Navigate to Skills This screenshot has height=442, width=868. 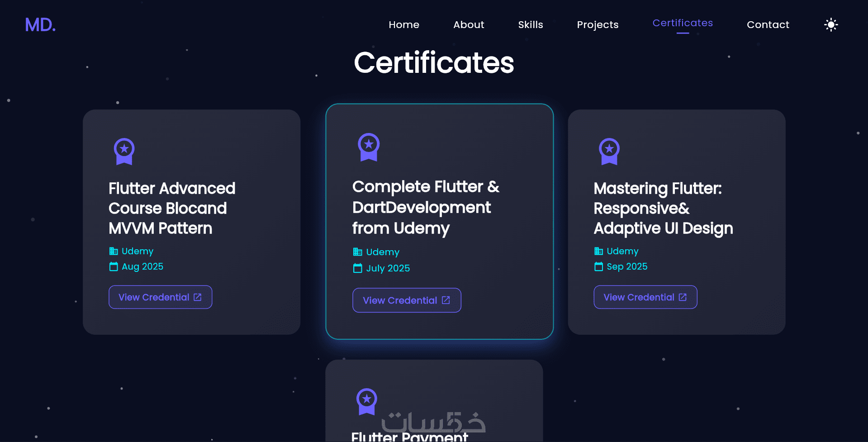click(531, 25)
